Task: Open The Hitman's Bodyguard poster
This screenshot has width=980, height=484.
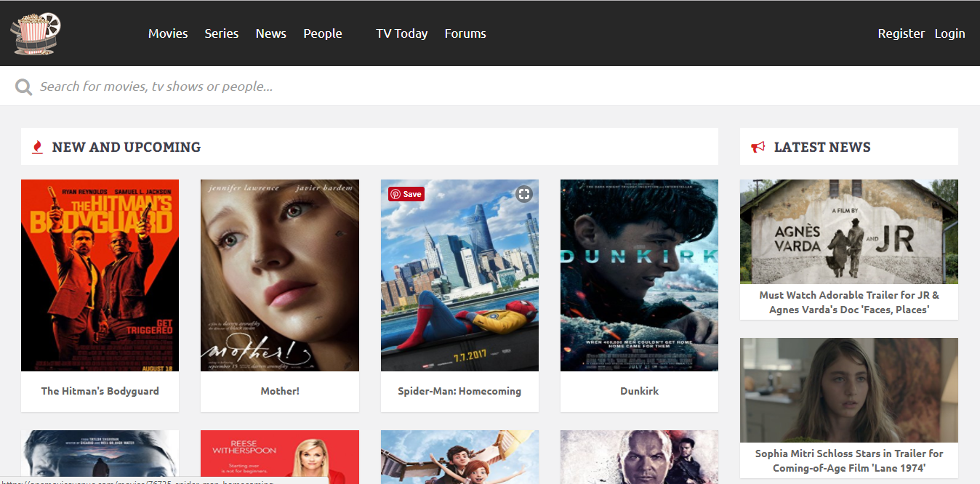Action: (x=100, y=275)
